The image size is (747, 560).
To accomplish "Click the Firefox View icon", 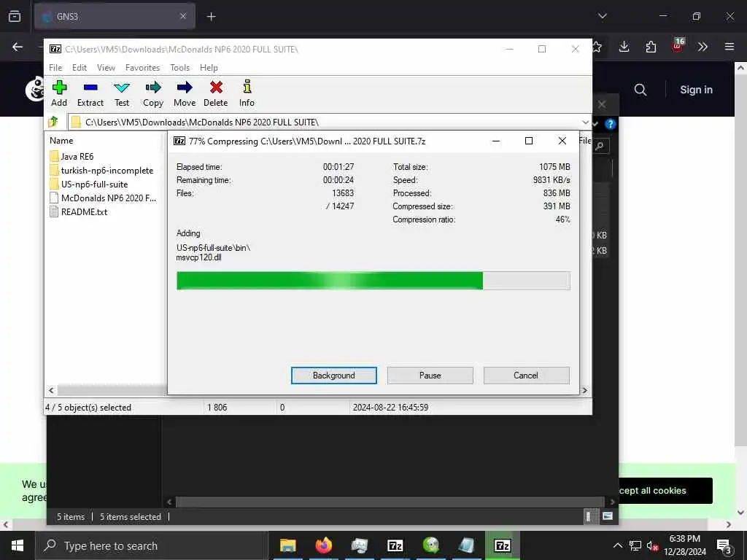I will click(15, 16).
